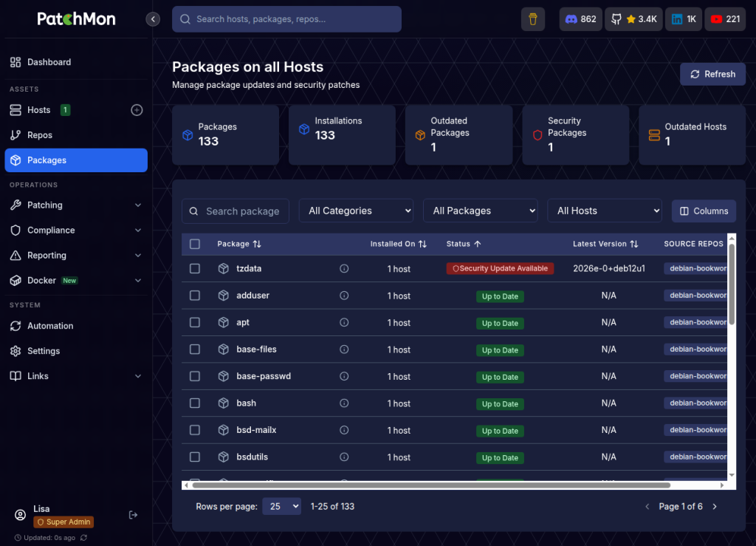Expand the Links menu
Viewport: 756px width, 546px height.
[x=76, y=376]
